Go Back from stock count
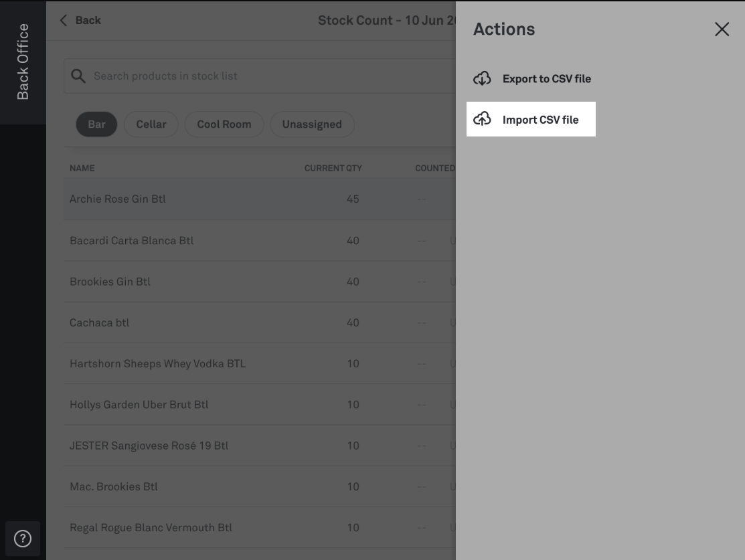Image resolution: width=745 pixels, height=560 pixels. [x=80, y=21]
